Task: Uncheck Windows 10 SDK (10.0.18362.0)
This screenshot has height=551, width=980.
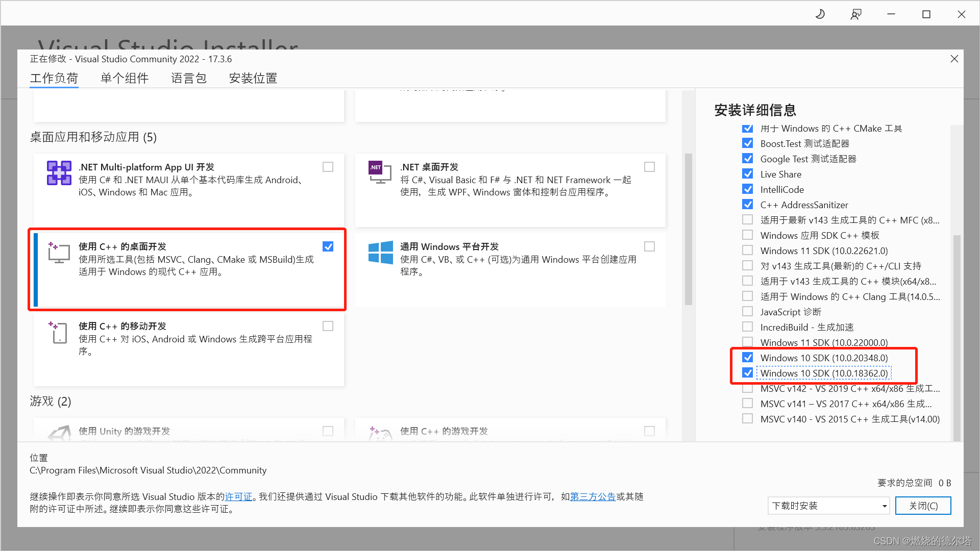Action: tap(748, 373)
